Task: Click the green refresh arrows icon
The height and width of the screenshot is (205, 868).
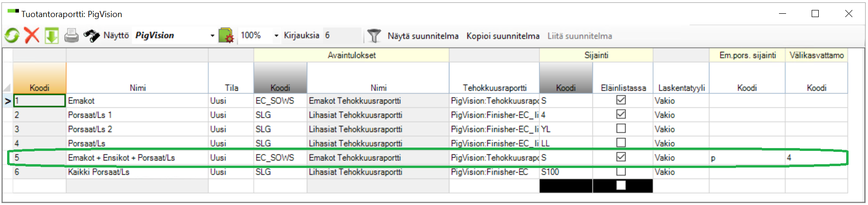Action: point(12,35)
